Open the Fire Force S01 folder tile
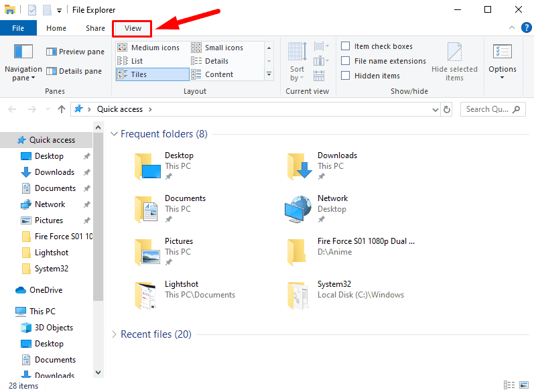This screenshot has height=392, width=534. pos(350,252)
